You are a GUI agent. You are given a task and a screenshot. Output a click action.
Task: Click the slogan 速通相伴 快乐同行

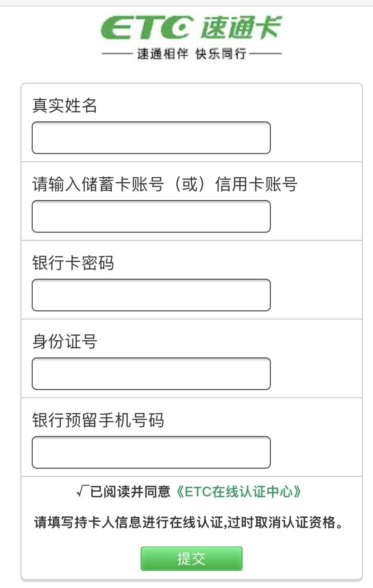(x=191, y=52)
